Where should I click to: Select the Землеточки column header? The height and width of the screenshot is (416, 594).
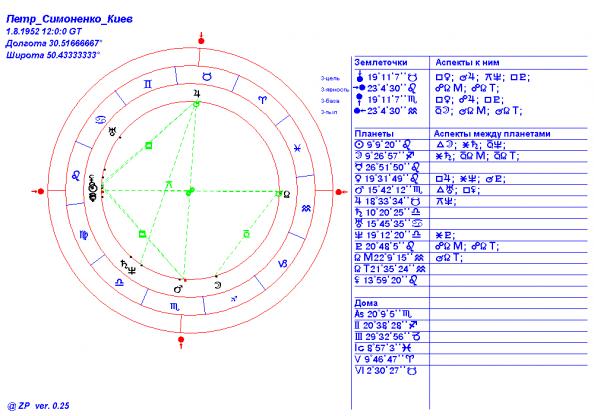[x=381, y=63]
